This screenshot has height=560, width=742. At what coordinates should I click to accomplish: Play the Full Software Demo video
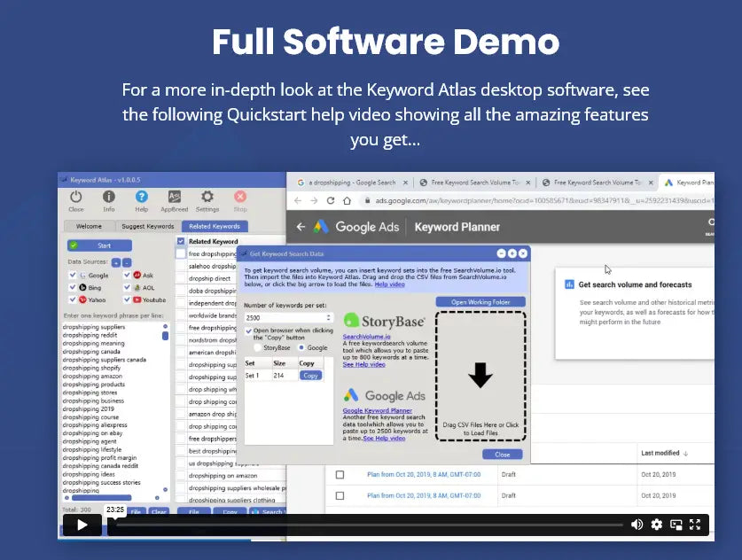point(82,525)
